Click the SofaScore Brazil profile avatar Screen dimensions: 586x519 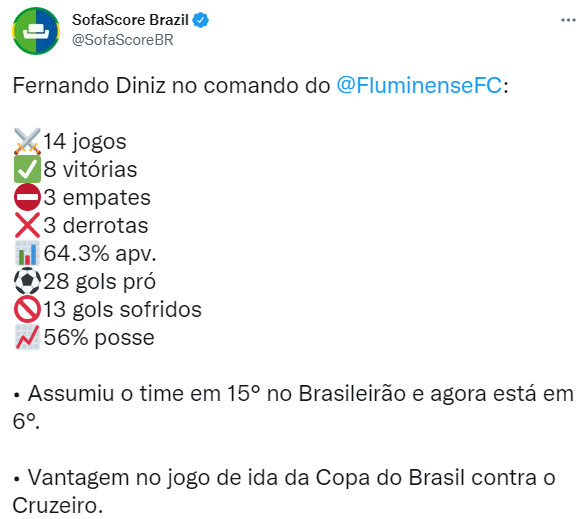36,31
